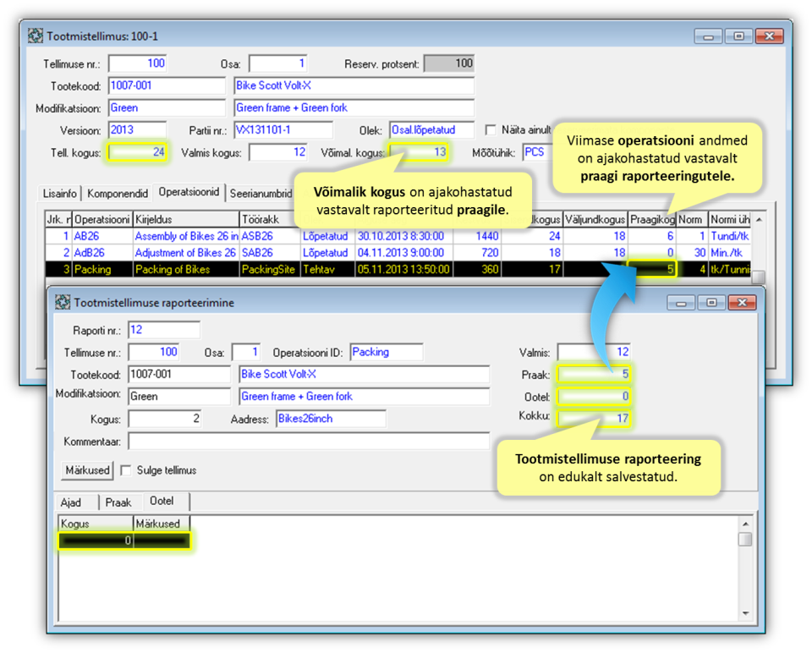The image size is (812, 653).
Task: Select the AB26 operation row
Action: 398,236
